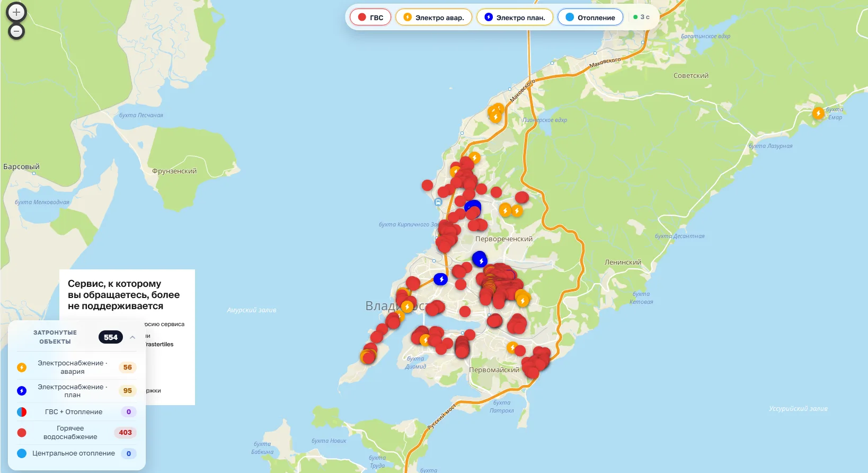The width and height of the screenshot is (868, 473).
Task: Click the transit station icon by бухта Кирпичного
Action: click(438, 202)
